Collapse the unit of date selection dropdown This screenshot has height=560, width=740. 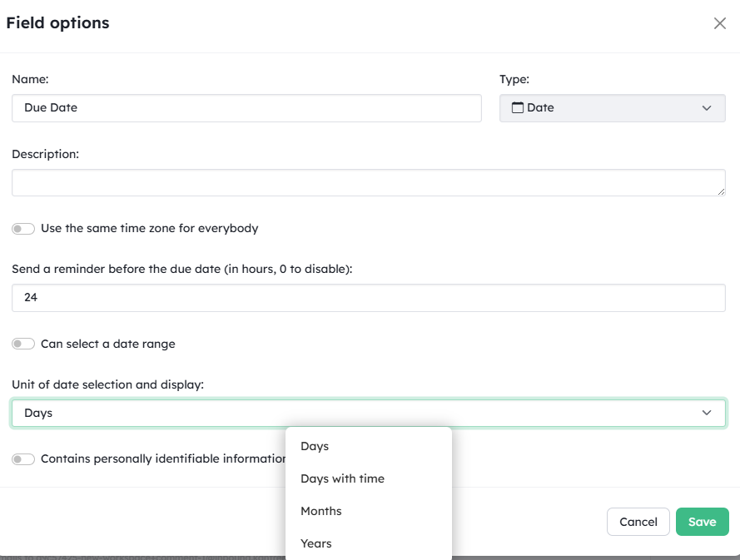tap(369, 414)
